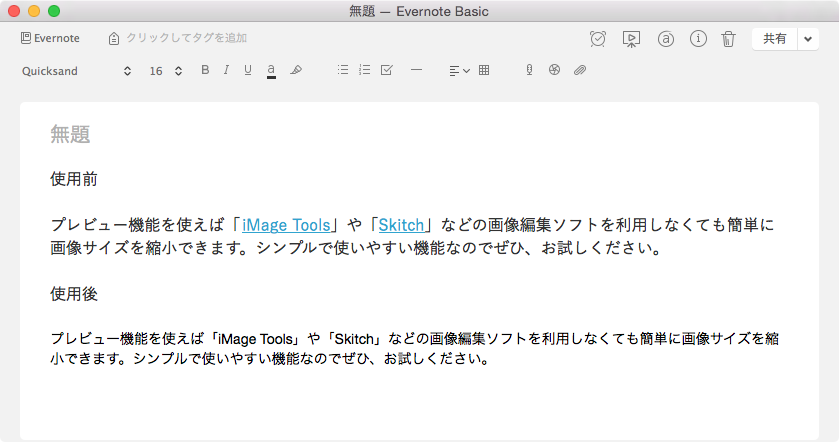Click the 使用後 heading text
The height and width of the screenshot is (442, 839).
coord(74,294)
